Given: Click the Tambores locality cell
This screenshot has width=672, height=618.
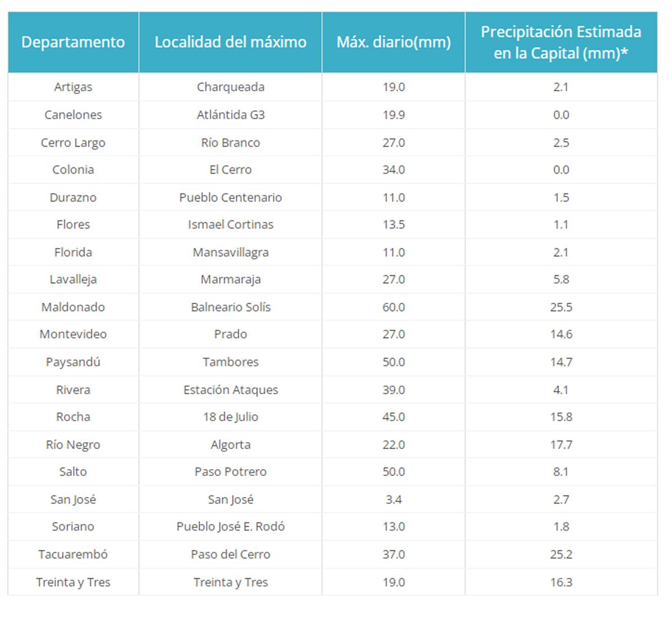Looking at the screenshot, I should click(x=230, y=362).
